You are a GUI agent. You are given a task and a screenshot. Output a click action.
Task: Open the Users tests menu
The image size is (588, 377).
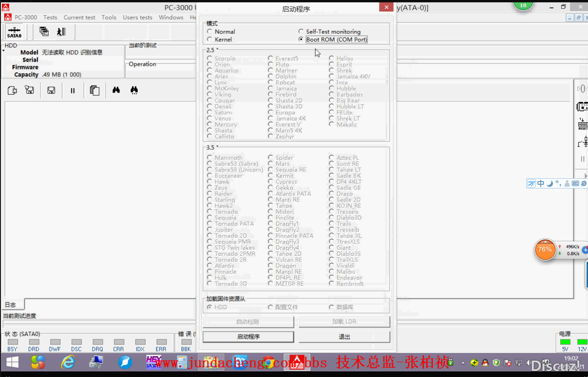pos(138,18)
